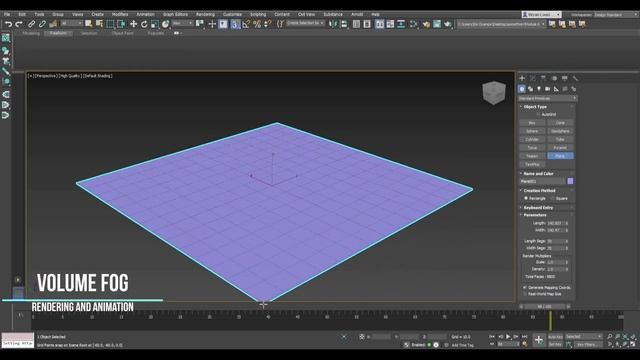Image resolution: width=640 pixels, height=360 pixels.
Task: Open the Modify panel tab
Action: pos(533,78)
